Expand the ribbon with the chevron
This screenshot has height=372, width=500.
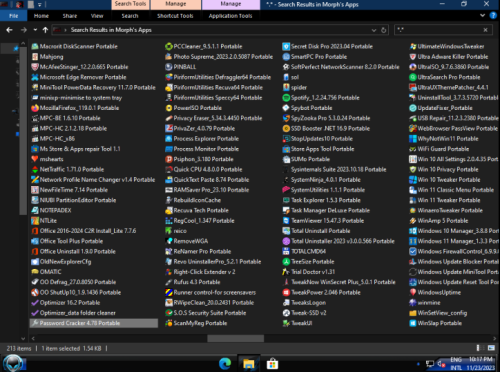[482, 15]
